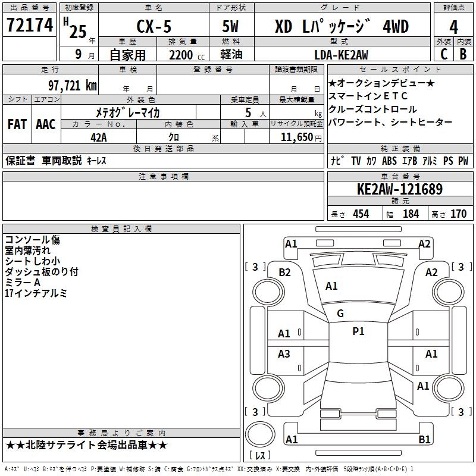The width and height of the screenshot is (476, 476).
Task: Select the grade text XD Lパッケージ 4WD
Action: click(x=342, y=26)
